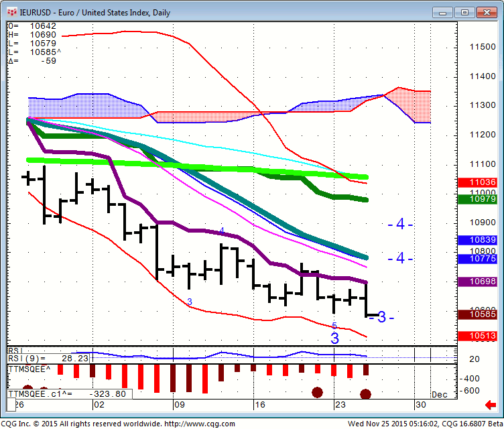Click the TTMSQEE.c1 -323.80 value box

70,394
